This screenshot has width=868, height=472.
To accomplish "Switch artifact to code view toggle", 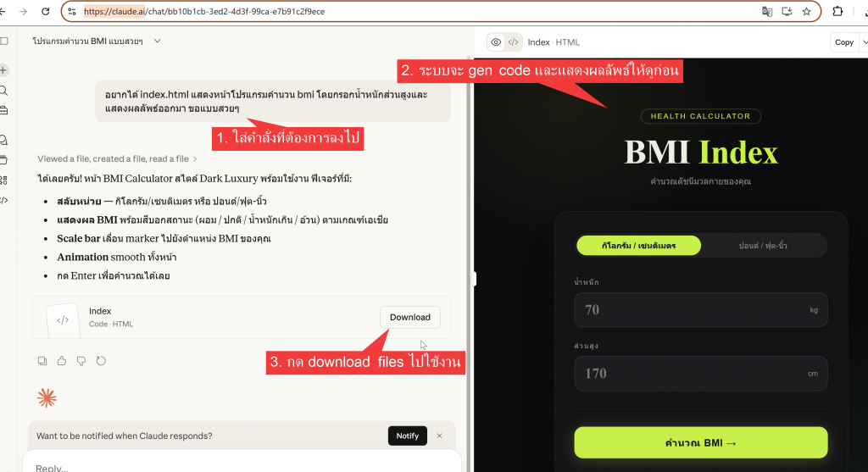I will point(513,42).
